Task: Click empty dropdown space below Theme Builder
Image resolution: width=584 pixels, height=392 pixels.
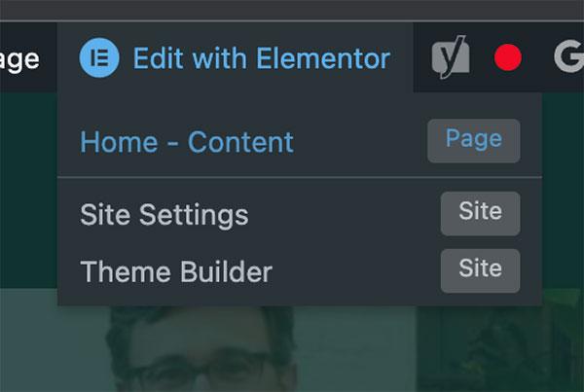Action: pyautogui.click(x=300, y=300)
